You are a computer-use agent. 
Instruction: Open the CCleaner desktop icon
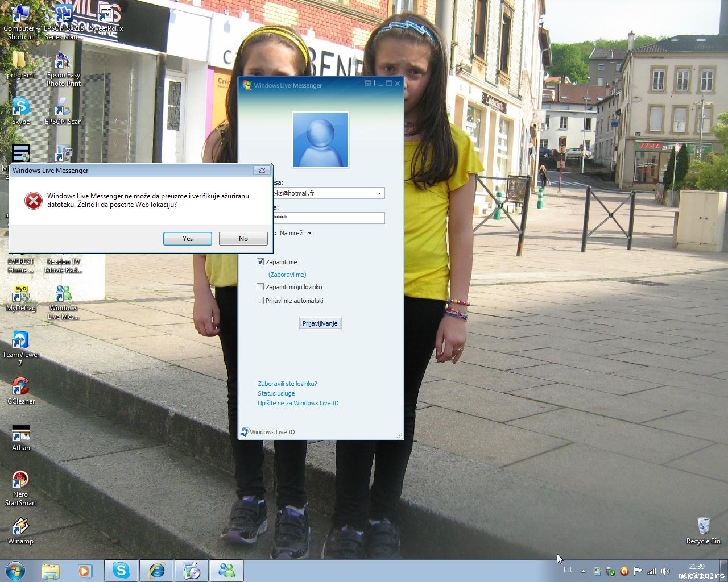coord(20,388)
